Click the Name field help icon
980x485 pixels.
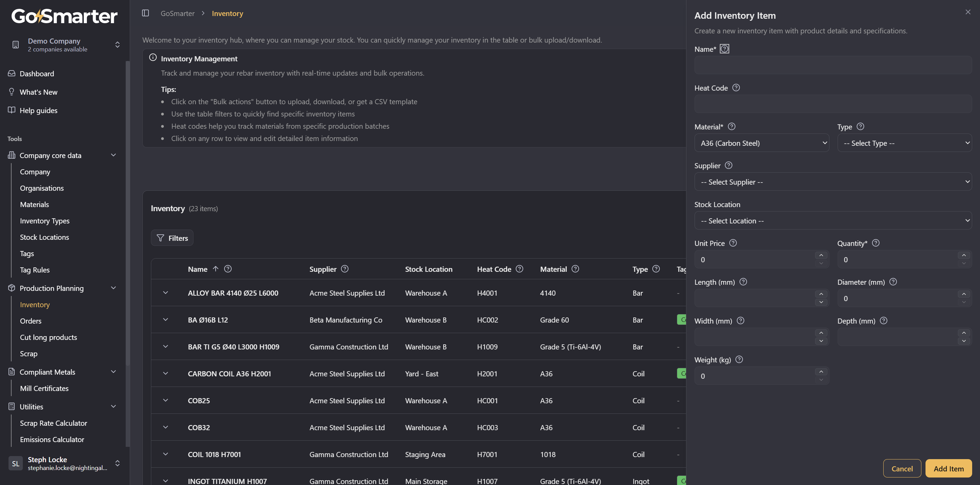(x=724, y=49)
